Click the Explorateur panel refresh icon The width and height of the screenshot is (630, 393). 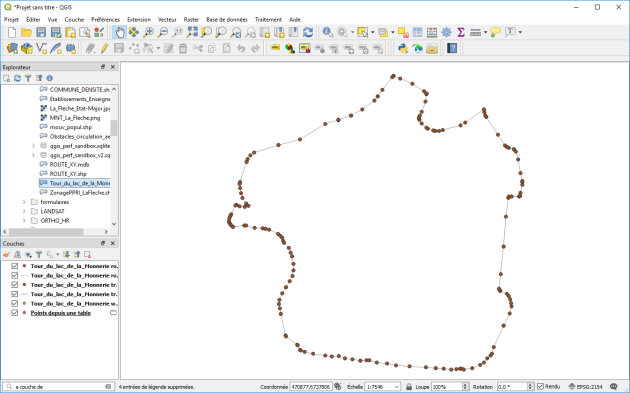tap(17, 78)
